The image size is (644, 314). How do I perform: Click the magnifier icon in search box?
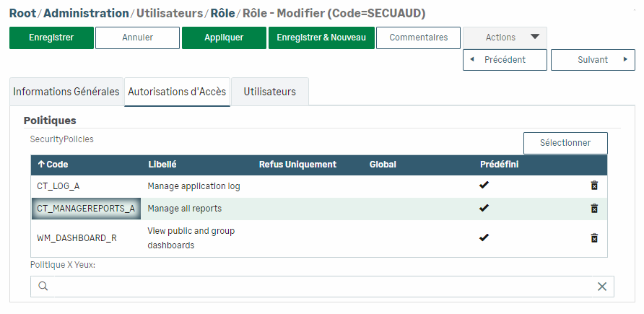43,287
